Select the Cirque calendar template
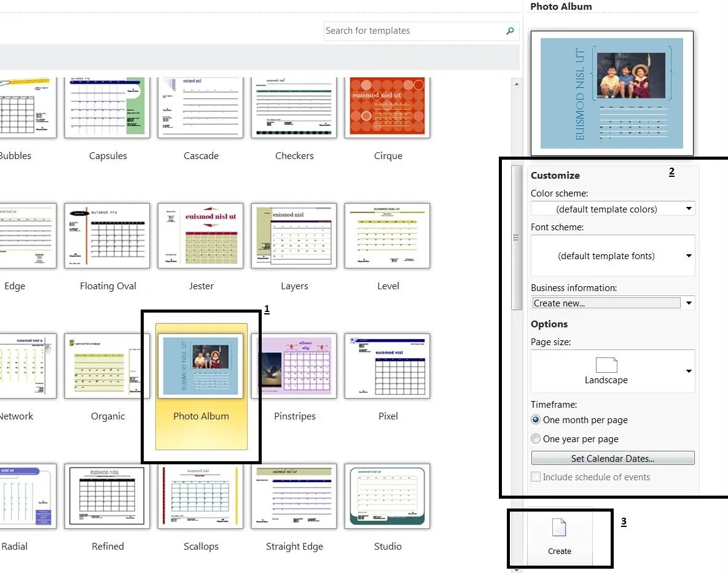Screen dimensions: 728x573 [387, 107]
